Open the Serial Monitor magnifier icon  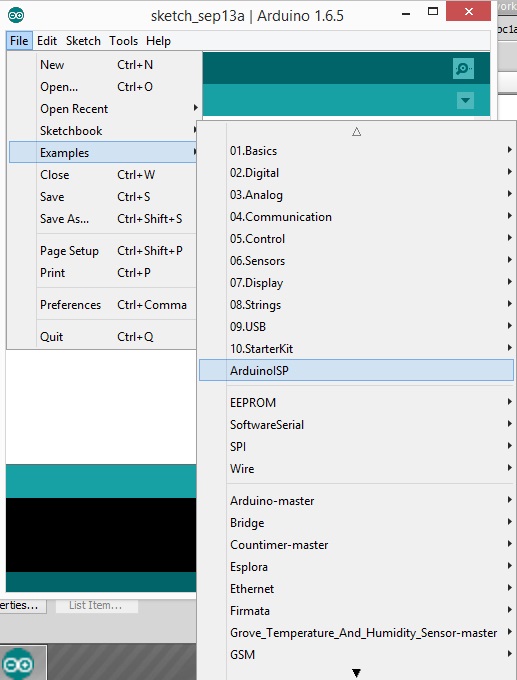(463, 69)
